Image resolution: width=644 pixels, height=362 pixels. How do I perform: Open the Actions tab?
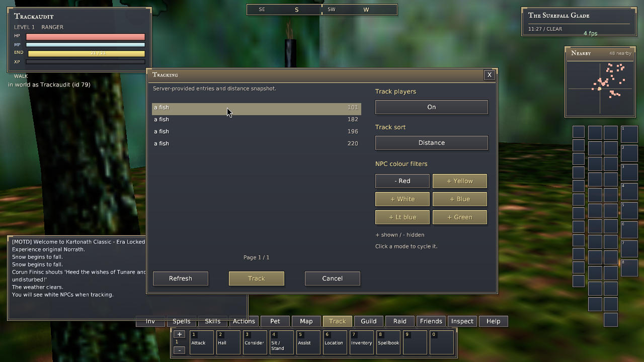(x=244, y=321)
